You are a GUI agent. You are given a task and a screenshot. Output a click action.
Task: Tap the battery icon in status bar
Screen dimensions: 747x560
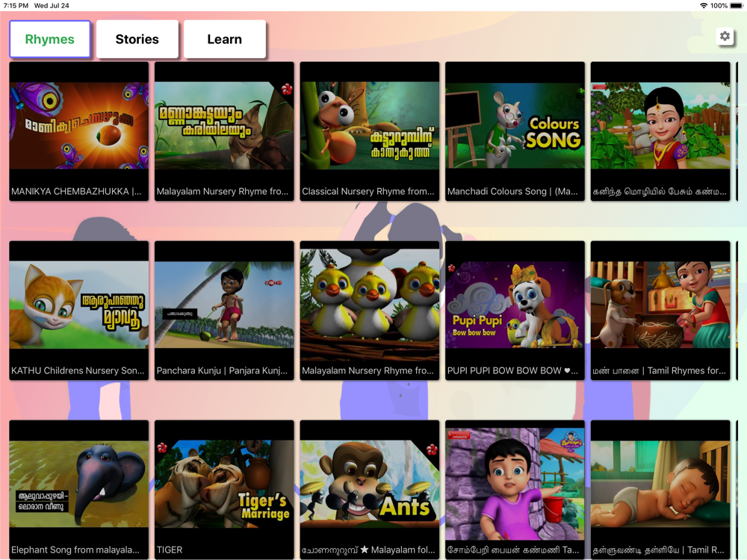click(x=737, y=6)
